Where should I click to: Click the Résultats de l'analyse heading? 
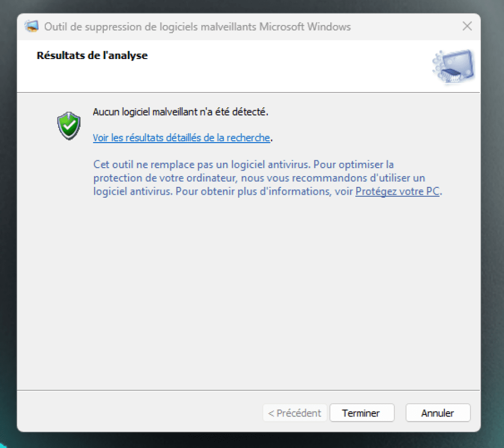click(92, 56)
